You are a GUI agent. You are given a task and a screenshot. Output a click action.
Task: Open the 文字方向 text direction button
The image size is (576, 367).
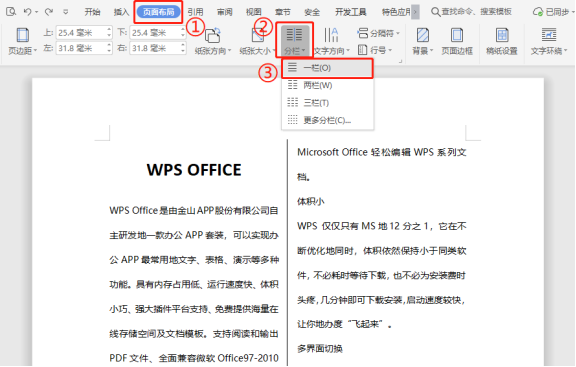(332, 41)
